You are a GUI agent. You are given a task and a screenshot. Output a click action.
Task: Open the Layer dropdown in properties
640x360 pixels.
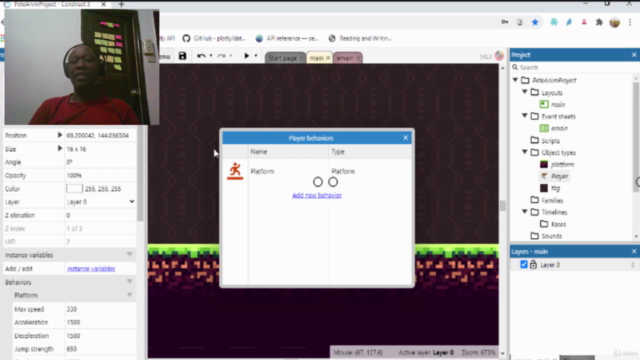[100, 202]
